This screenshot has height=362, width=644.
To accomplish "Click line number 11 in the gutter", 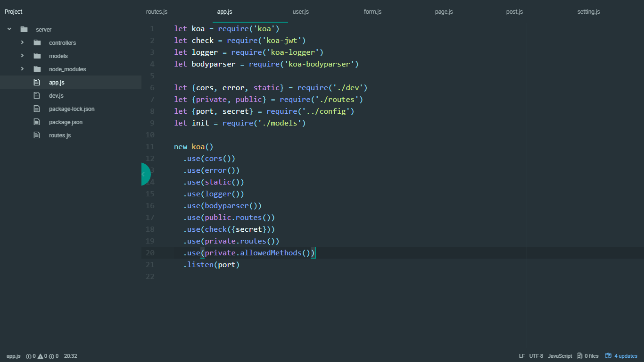I will tap(150, 147).
